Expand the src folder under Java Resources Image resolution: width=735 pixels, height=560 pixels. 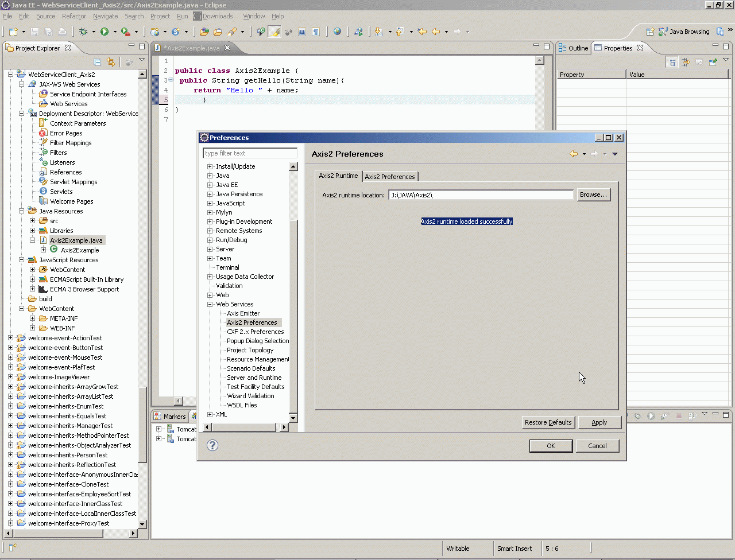pos(33,221)
